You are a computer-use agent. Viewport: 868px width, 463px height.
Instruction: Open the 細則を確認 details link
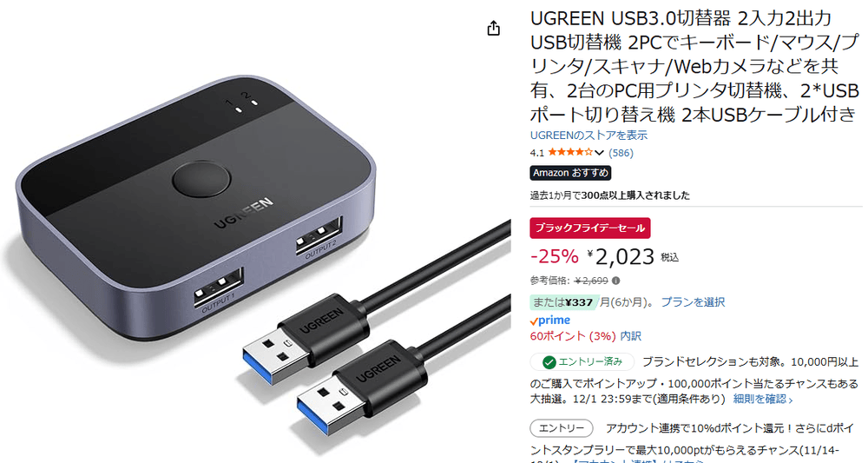762,399
